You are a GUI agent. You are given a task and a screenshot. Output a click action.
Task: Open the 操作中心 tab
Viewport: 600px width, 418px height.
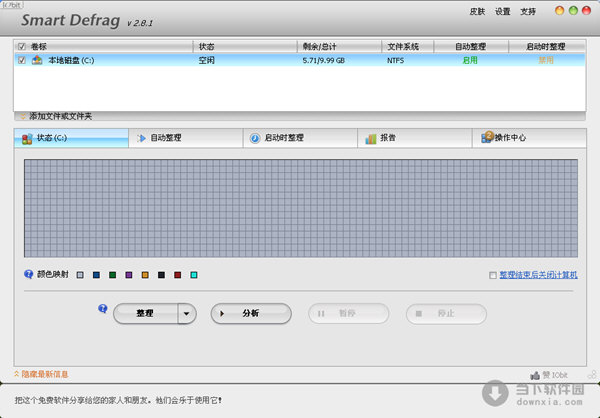click(x=529, y=138)
